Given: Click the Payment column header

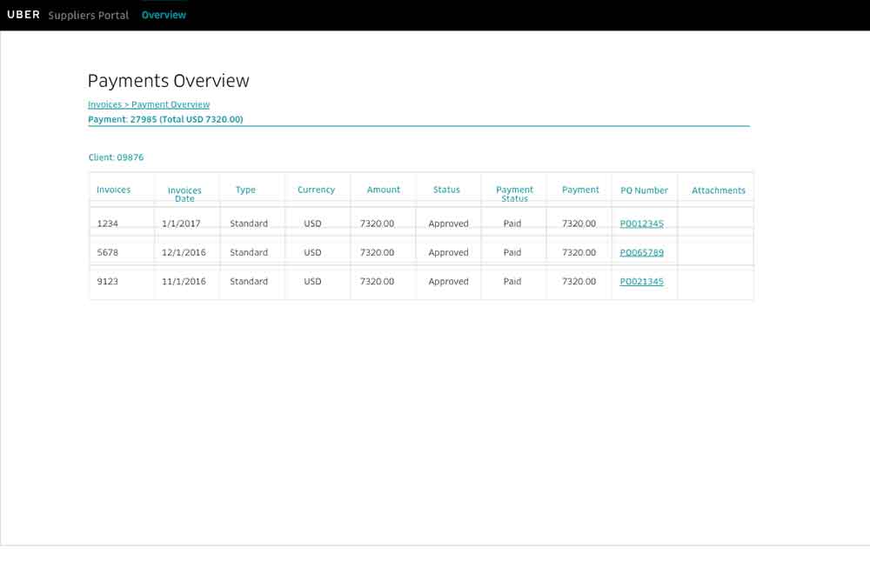Looking at the screenshot, I should coord(580,190).
